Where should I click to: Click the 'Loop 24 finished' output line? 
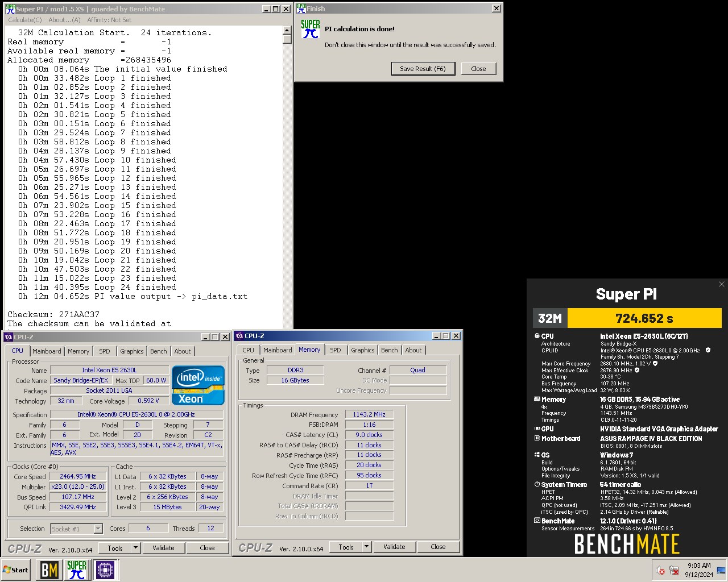point(97,287)
